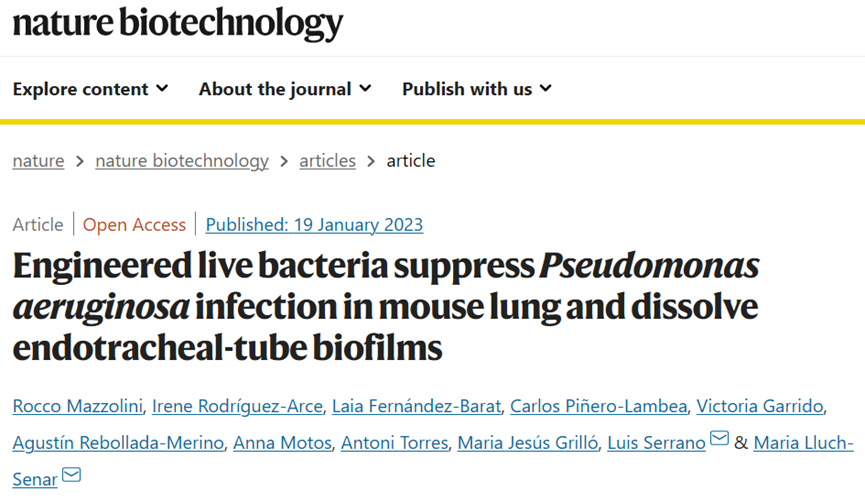Follow the articles breadcrumb link
865x502 pixels.
pos(328,161)
